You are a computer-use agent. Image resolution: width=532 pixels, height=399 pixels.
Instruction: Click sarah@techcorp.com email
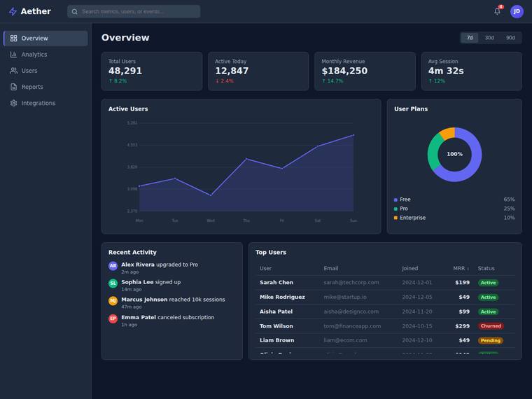coord(351,283)
